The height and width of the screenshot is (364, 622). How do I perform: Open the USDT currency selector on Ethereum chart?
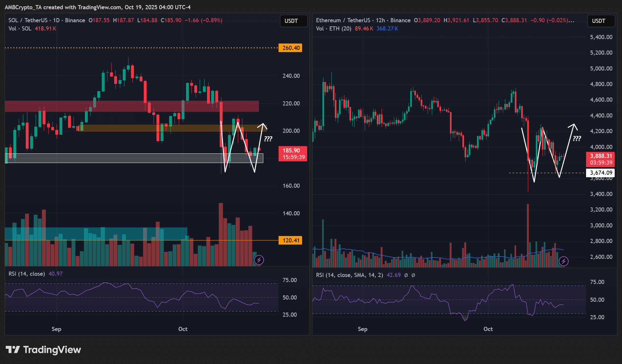601,21
